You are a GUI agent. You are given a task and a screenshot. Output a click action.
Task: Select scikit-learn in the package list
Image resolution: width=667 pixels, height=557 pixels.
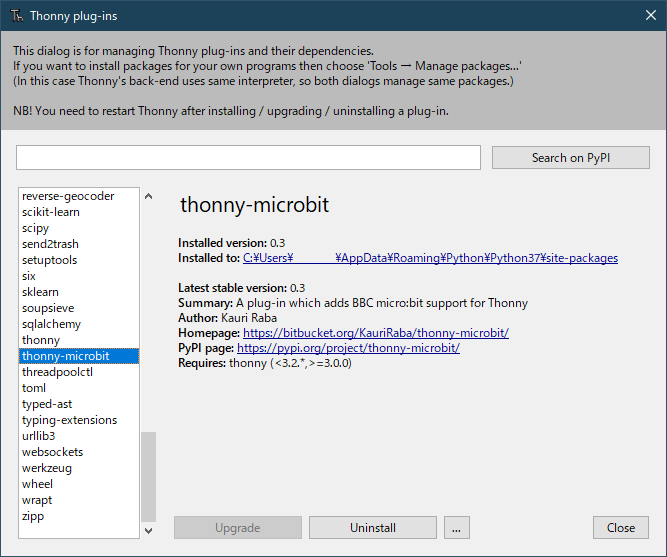79,212
